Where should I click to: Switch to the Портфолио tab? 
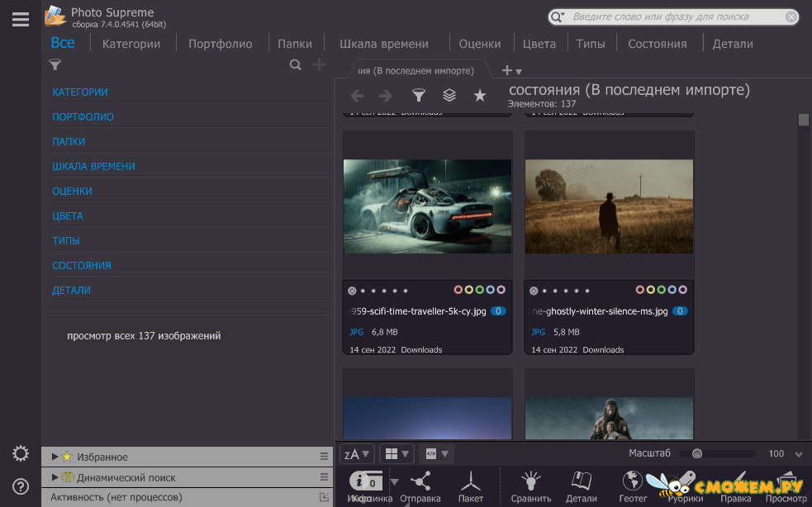coord(220,44)
